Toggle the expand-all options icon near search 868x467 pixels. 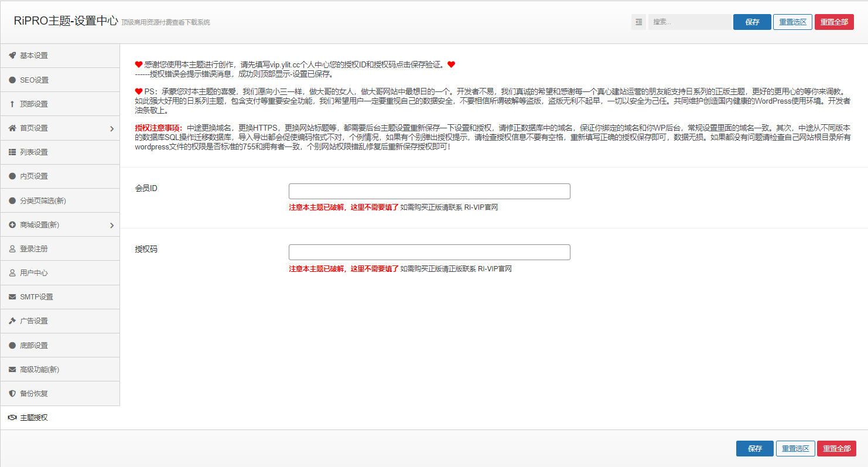(x=638, y=22)
